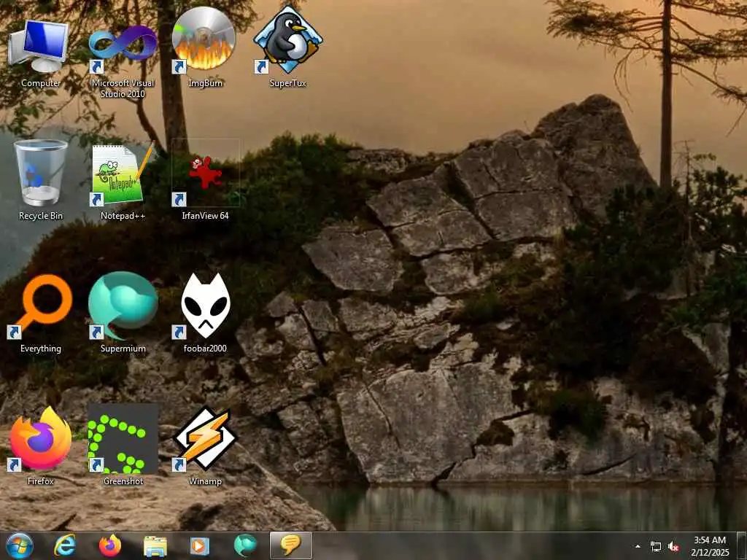
Task: Select the foobar2000 desktop shortcut
Action: [x=205, y=313]
